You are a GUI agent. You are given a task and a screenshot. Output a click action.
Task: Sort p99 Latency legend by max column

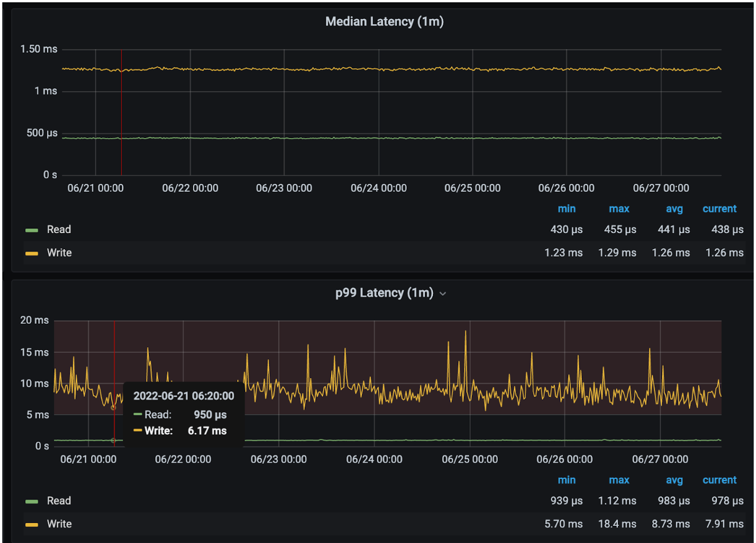click(619, 481)
